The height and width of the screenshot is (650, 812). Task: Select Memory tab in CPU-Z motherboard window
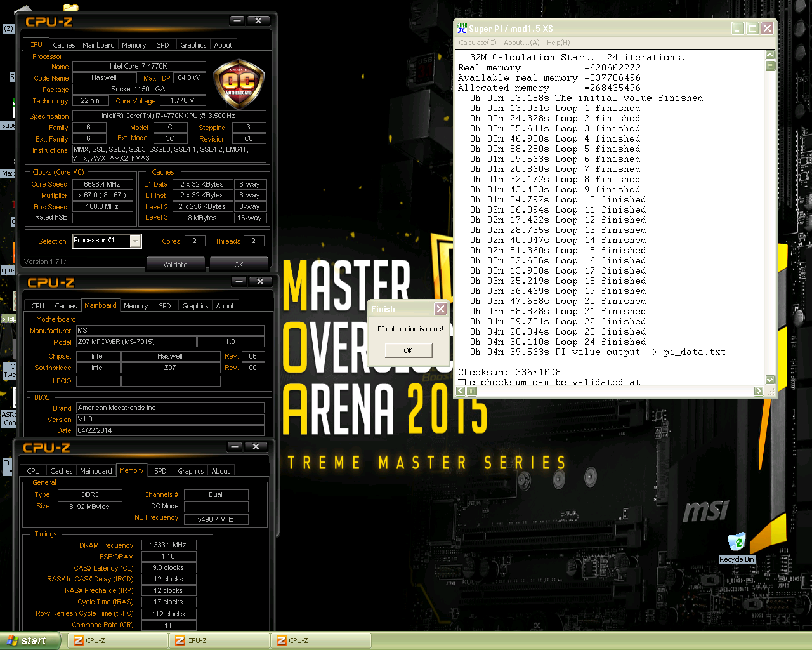click(136, 306)
